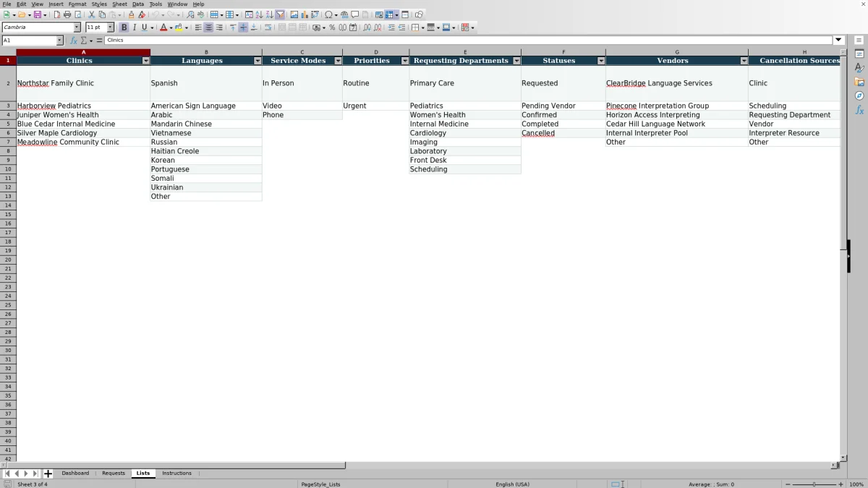The image size is (868, 488).
Task: Open the sidebar Functions fx icon
Action: click(859, 110)
